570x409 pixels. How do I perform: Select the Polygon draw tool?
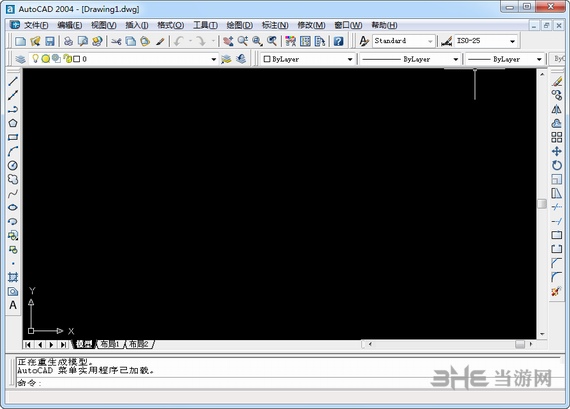(x=13, y=123)
